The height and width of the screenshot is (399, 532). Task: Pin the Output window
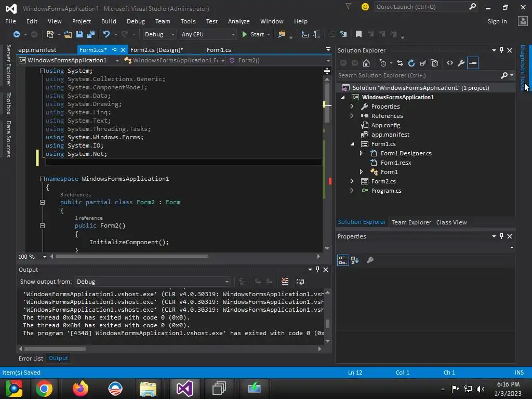tap(317, 270)
